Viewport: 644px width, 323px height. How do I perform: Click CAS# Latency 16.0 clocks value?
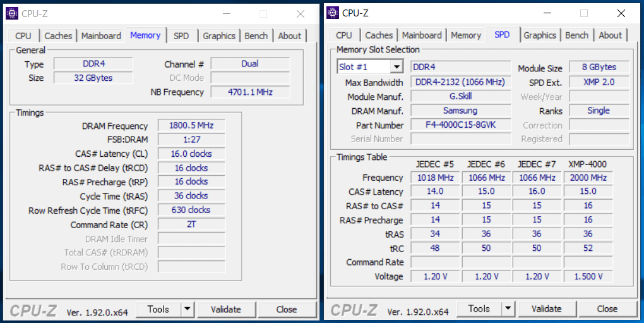click(191, 154)
